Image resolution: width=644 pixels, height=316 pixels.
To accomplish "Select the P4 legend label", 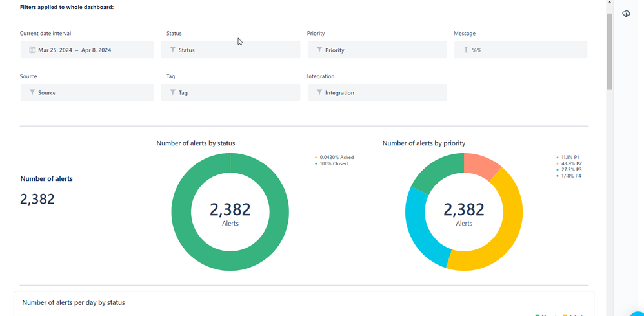I will click(x=571, y=176).
